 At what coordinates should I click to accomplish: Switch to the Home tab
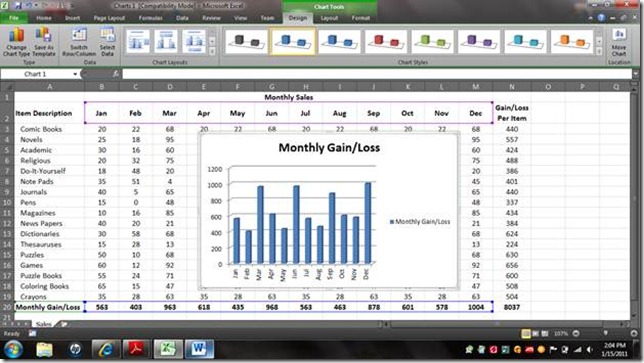(x=44, y=18)
